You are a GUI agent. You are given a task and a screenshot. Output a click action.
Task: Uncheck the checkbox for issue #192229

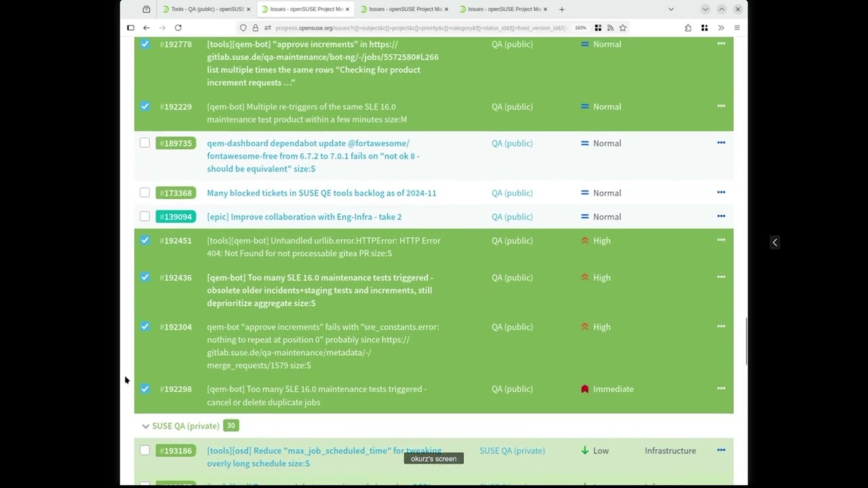coord(144,106)
